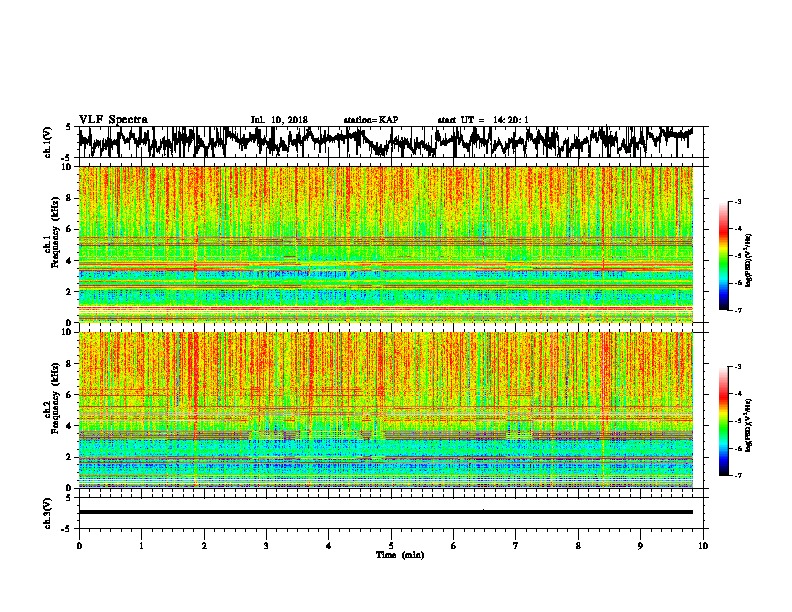Click time-axis tick label "3"
The image size is (792, 612).
pyautogui.click(x=266, y=546)
